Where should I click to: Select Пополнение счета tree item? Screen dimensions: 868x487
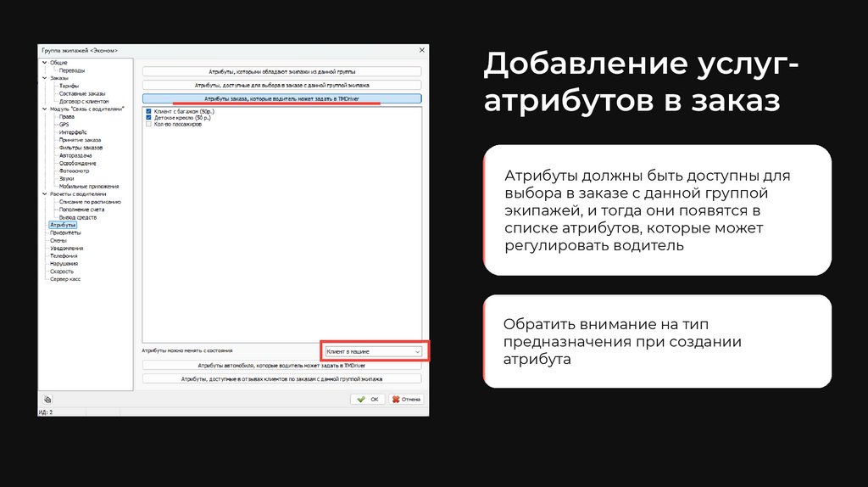tap(81, 210)
